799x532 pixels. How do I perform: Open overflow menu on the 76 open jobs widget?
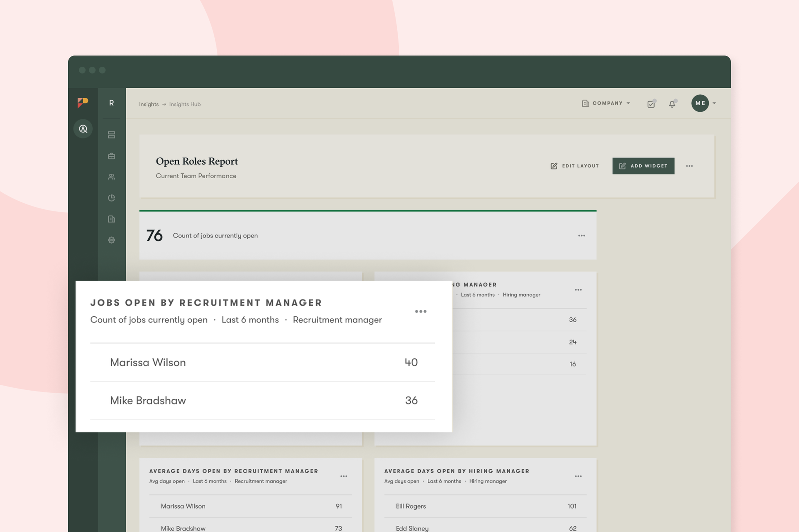click(x=581, y=235)
